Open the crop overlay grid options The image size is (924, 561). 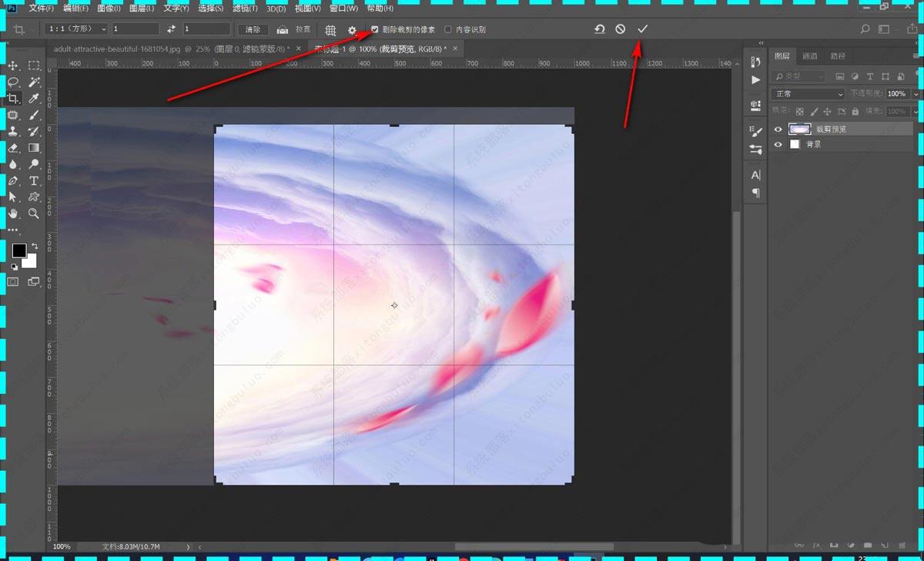330,30
